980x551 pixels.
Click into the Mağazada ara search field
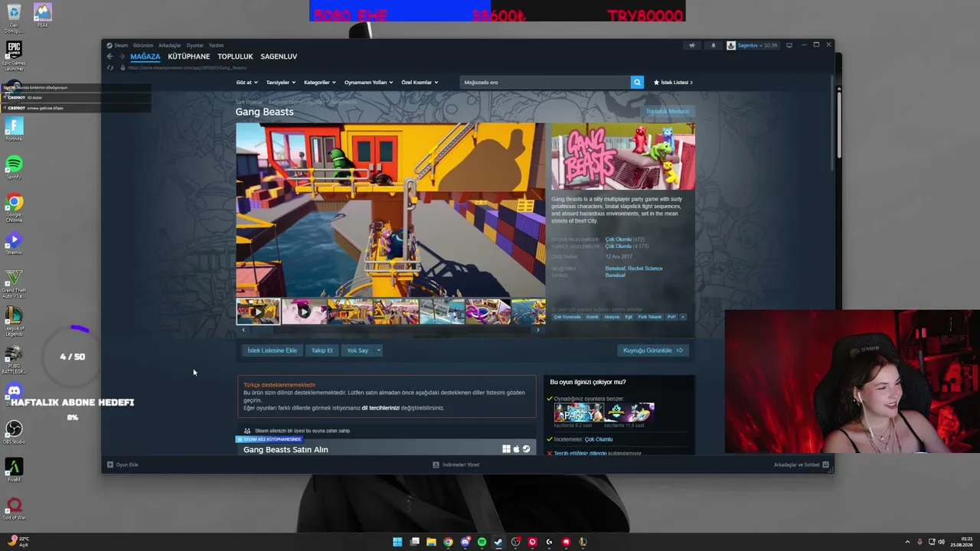coord(545,82)
